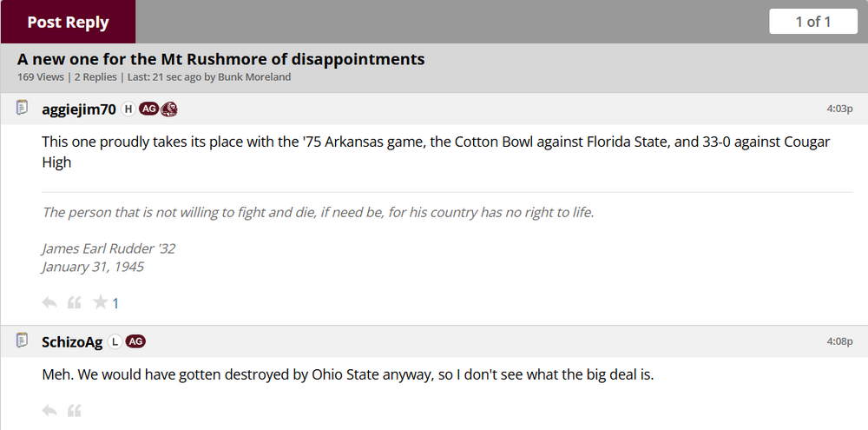Quote aggiejim70's post
This screenshot has height=430, width=868.
[x=75, y=302]
